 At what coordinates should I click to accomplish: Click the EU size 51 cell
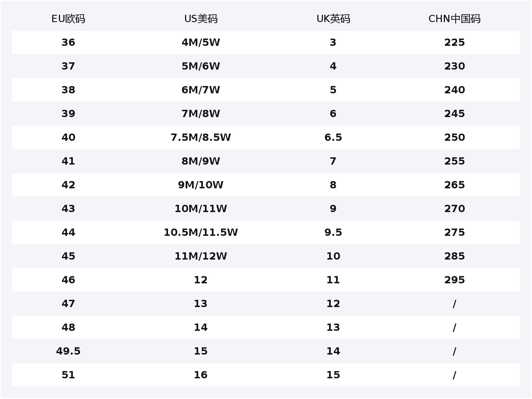pos(68,375)
